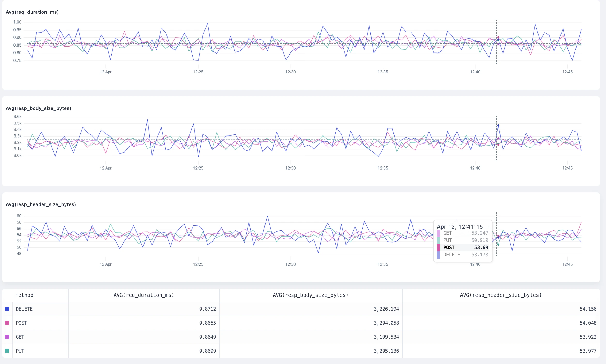
Task: Click the 12:30 axis label on the top chart
Action: [291, 72]
